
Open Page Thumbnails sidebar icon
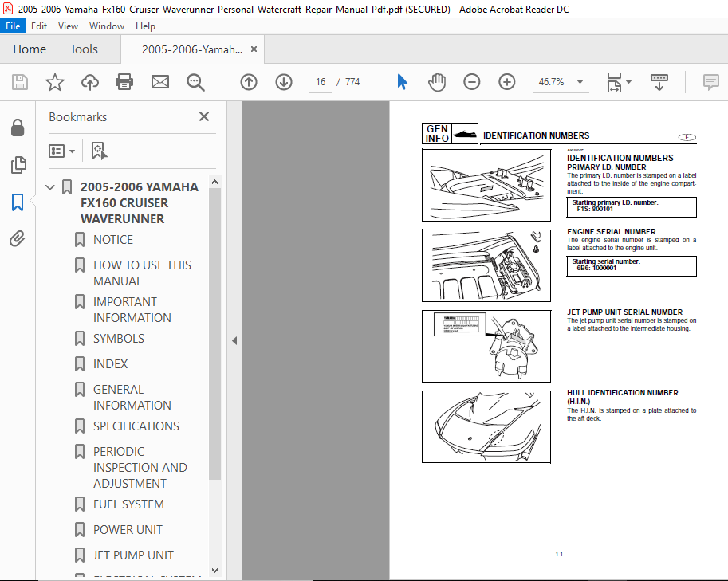point(18,165)
